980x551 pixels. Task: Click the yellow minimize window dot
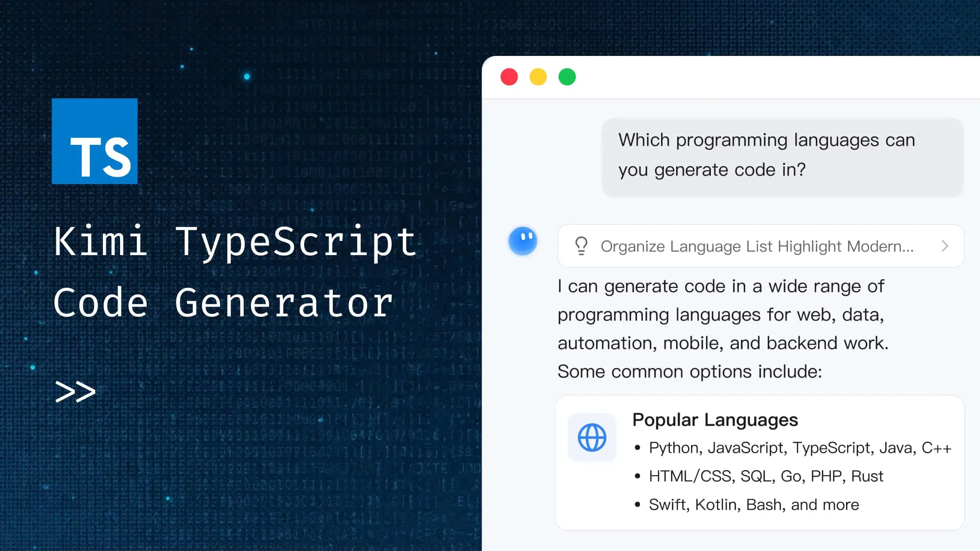538,77
